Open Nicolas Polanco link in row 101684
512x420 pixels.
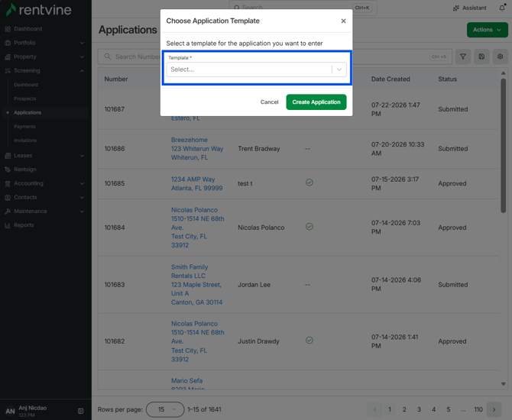coord(198,228)
